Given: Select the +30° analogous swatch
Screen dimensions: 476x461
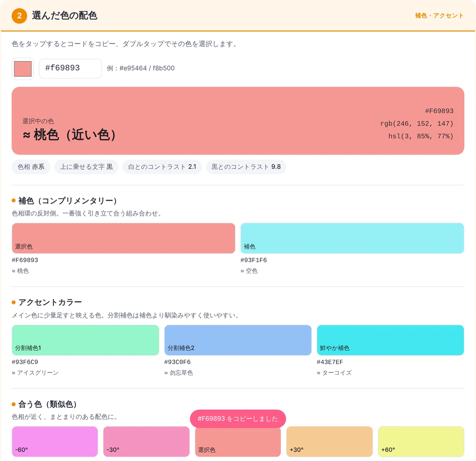Looking at the screenshot, I should (330, 442).
